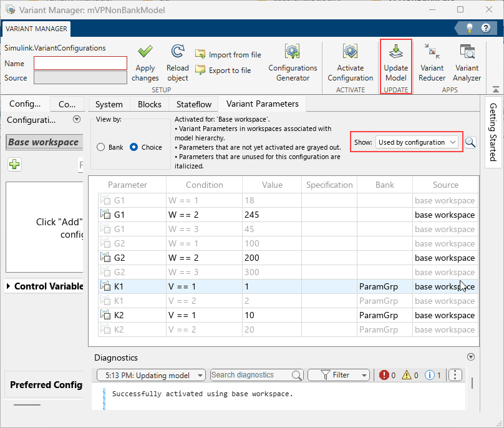Screen dimensions: 504x428
Task: Select the Bank radio button
Action: pos(100,147)
